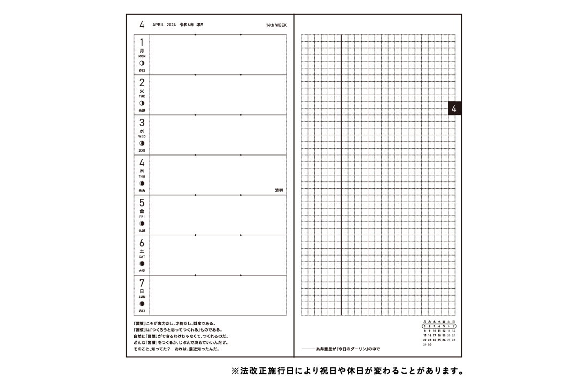Viewport: 588px width, 385px height.
Task: Click the black month 4 index tab
Action: coord(454,108)
